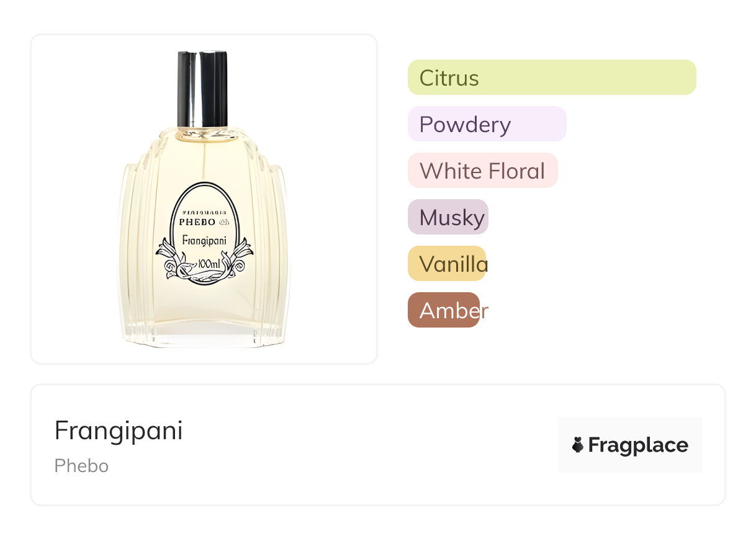Screen dimensions: 756x536
Task: Select the Citrus accord bar
Action: click(552, 78)
